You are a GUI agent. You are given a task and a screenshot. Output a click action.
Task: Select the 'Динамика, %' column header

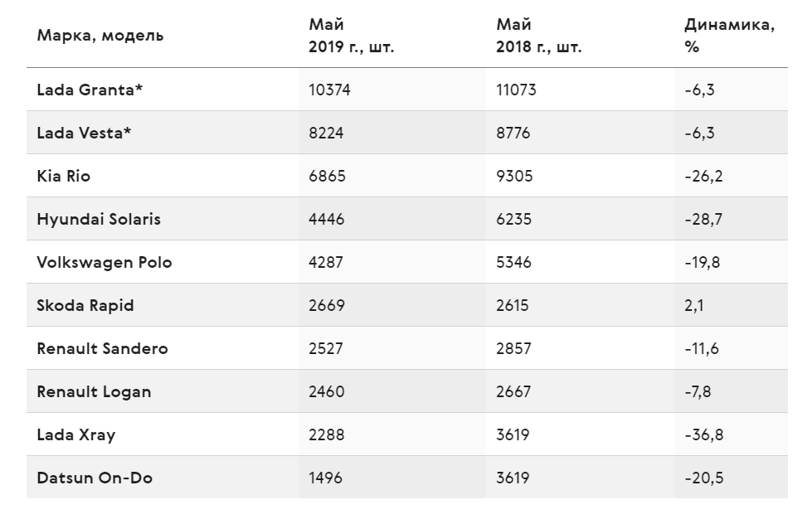729,36
